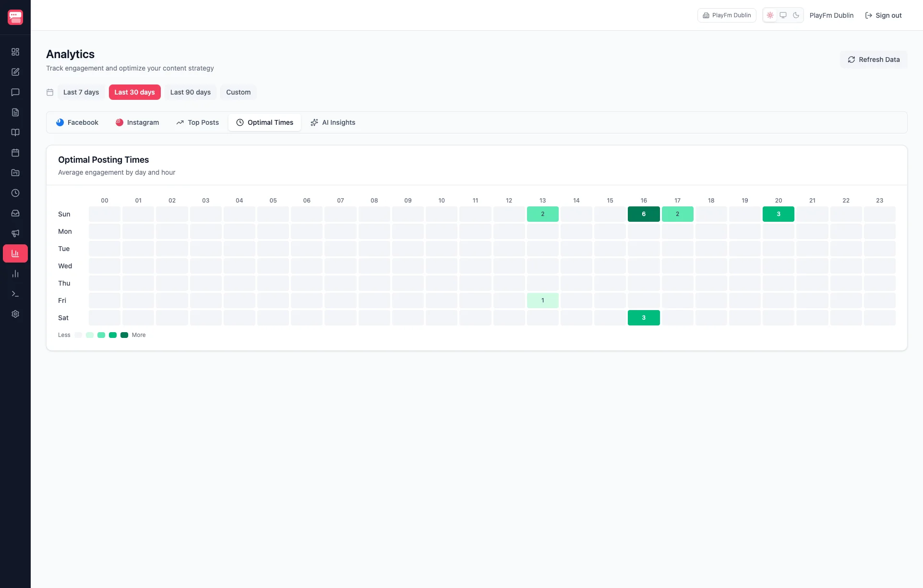Screen dimensions: 923x588
Task: Open the calendar icon in the sidebar
Action: [15, 152]
